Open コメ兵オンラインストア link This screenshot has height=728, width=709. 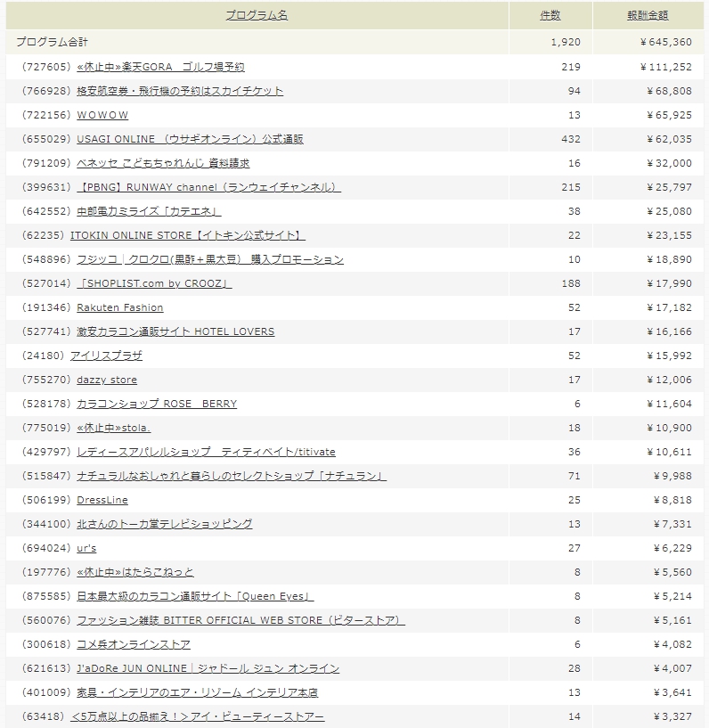[134, 645]
